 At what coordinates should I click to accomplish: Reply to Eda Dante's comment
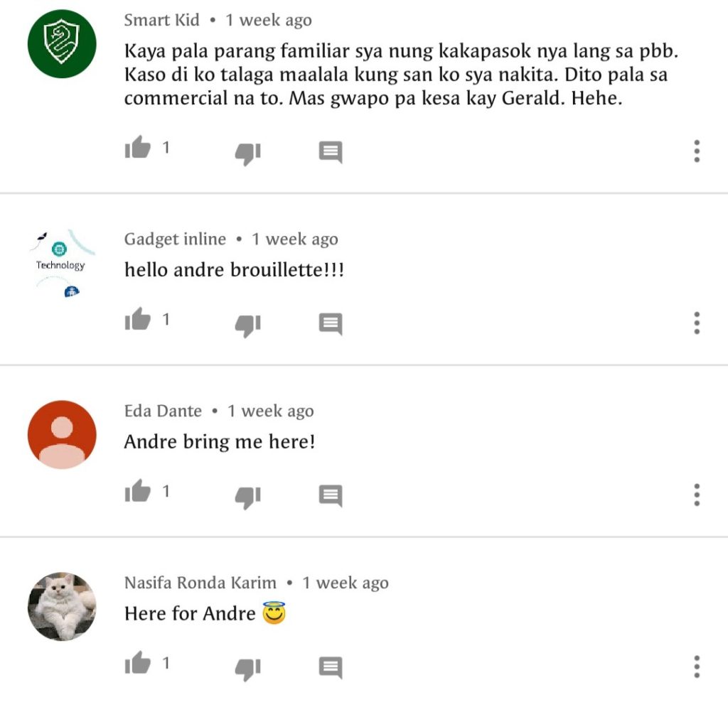click(331, 495)
